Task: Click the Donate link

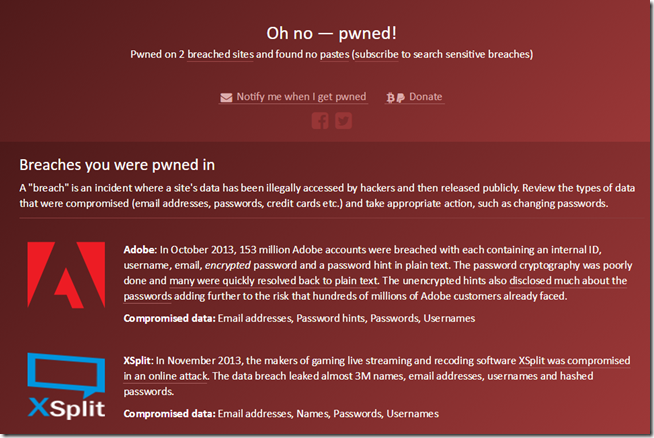Action: tap(425, 97)
